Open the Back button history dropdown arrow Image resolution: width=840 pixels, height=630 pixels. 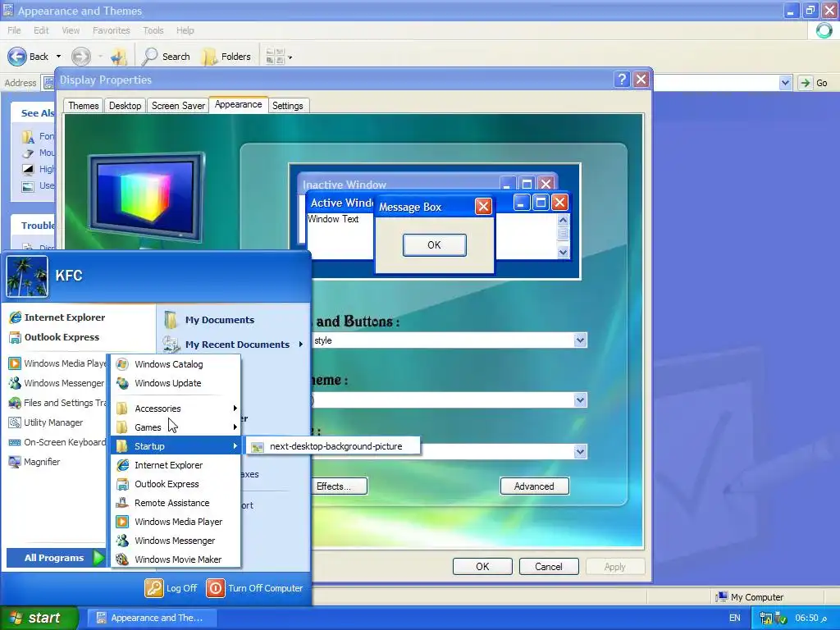point(58,57)
